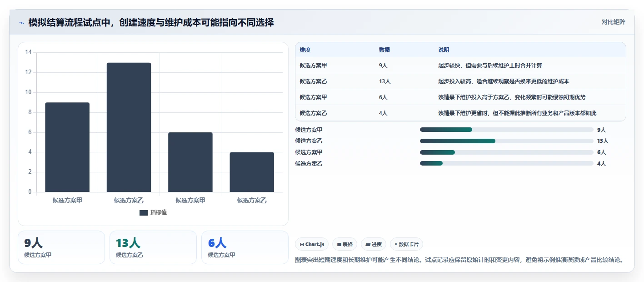Click the 对比矩阵 label in header

click(613, 22)
